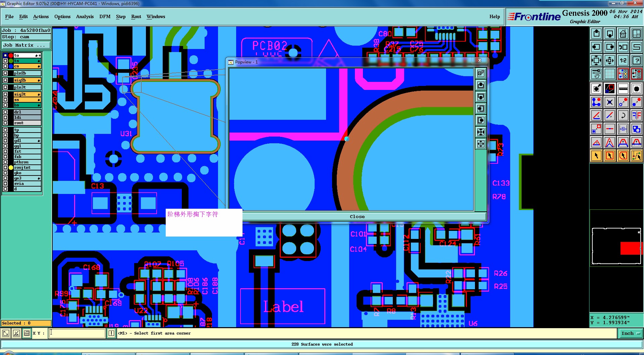Click the blue color dot of layer cs
Viewport: 644px width, 355px height.
11,66
